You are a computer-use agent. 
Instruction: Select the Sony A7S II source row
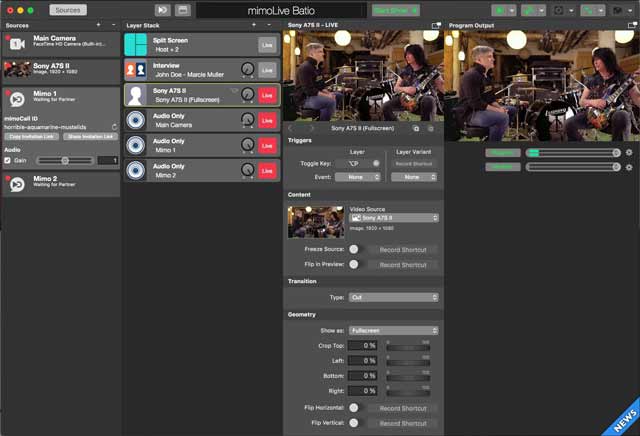click(x=61, y=70)
